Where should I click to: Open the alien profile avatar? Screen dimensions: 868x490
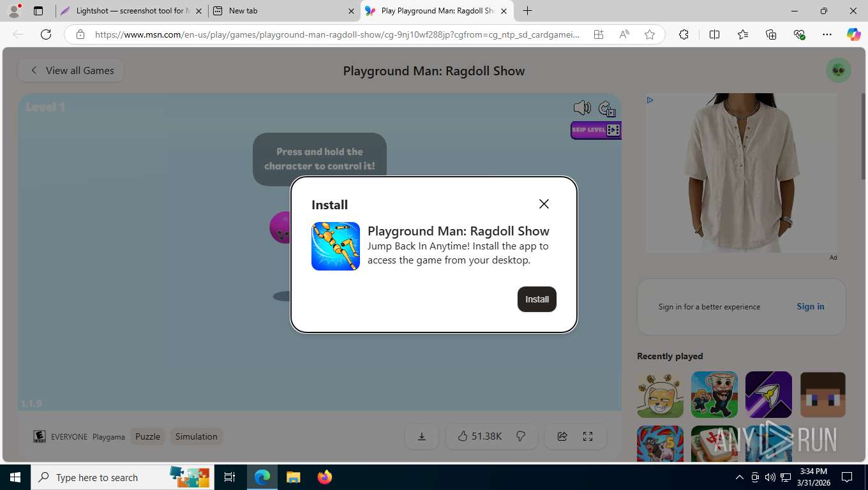click(839, 70)
